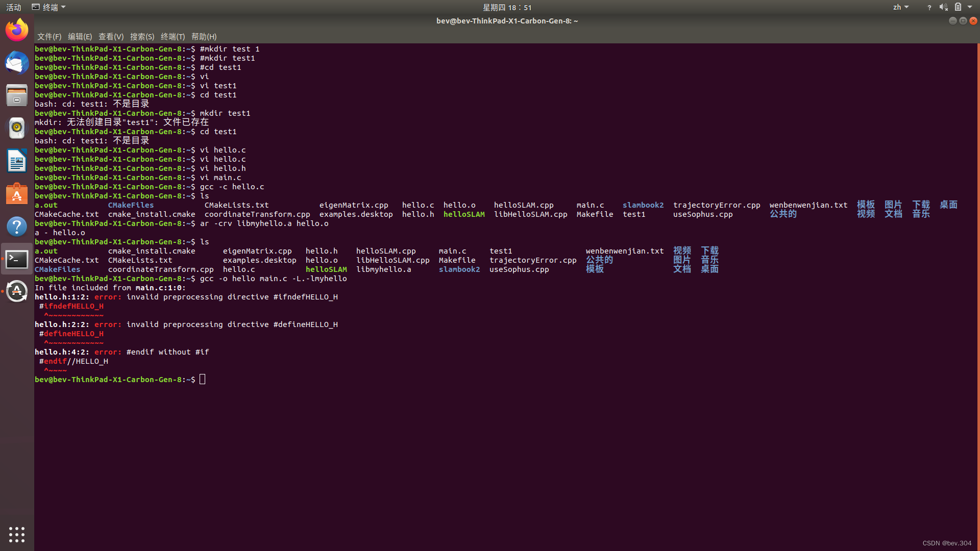Click 'a.out' in the first ls listing
Viewport: 980px width, 551px height.
coord(46,205)
